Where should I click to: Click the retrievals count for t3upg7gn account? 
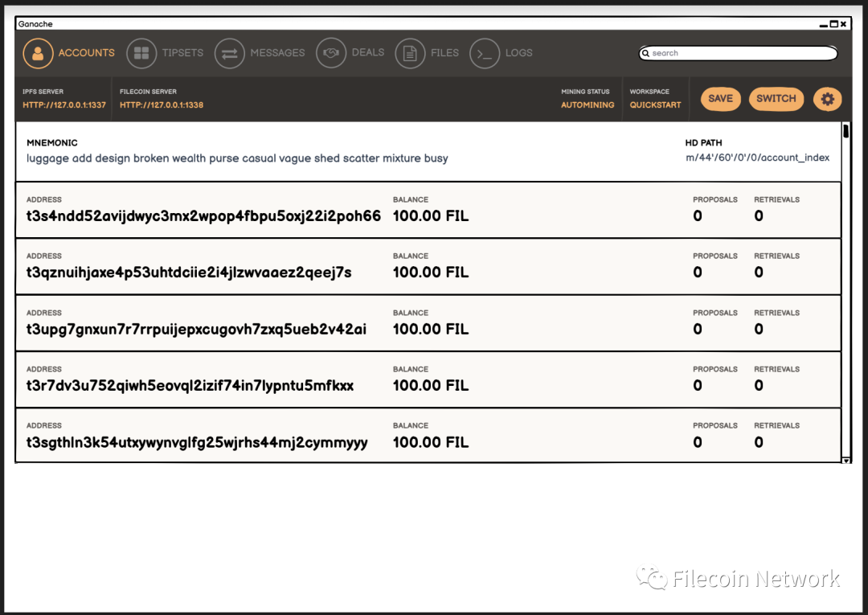759,330
